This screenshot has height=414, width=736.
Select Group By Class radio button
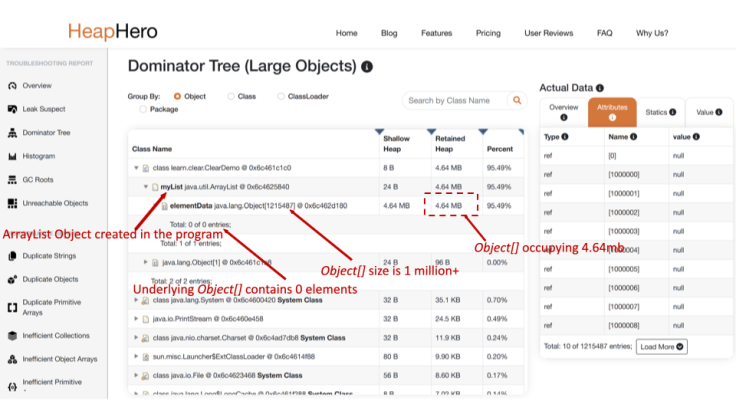pyautogui.click(x=231, y=96)
